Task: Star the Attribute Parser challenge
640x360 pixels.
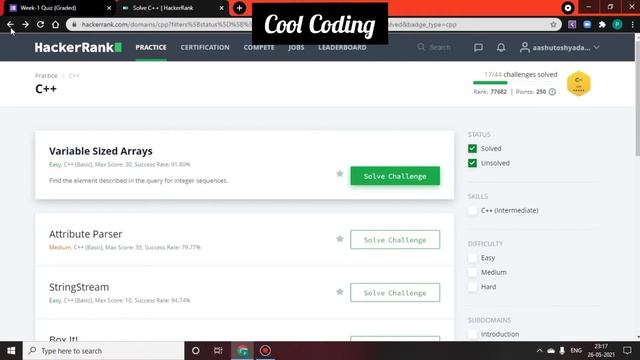Action: (x=340, y=239)
